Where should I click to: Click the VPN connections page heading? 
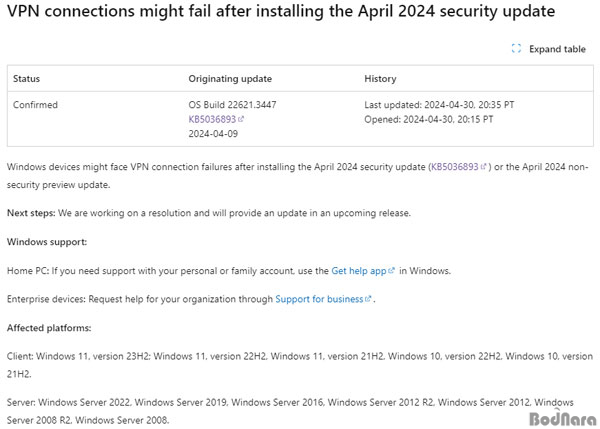click(281, 11)
